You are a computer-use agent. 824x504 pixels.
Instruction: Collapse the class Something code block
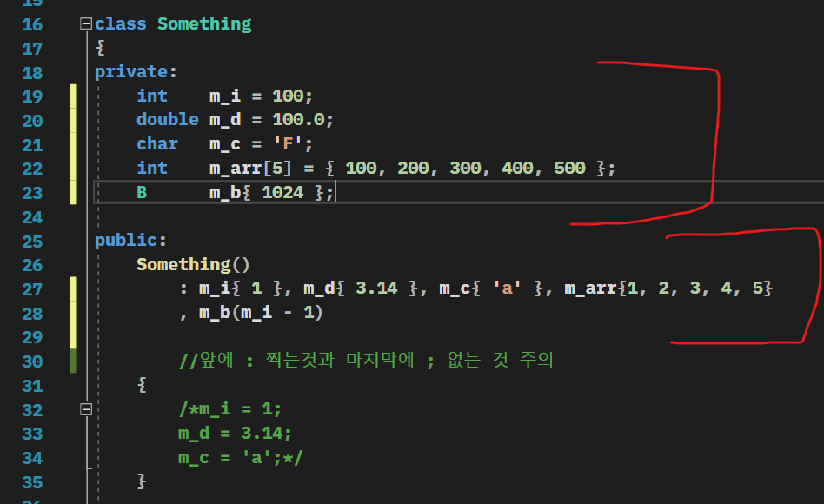pyautogui.click(x=86, y=23)
